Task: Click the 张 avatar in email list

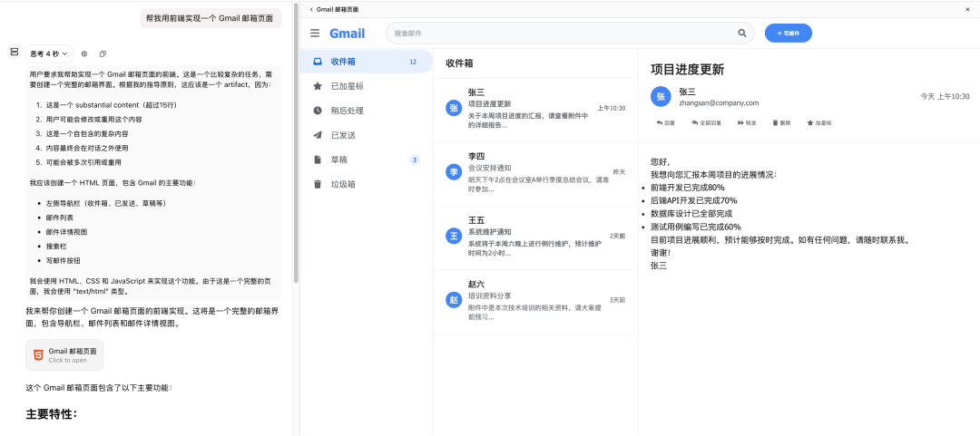Action: pyautogui.click(x=454, y=108)
